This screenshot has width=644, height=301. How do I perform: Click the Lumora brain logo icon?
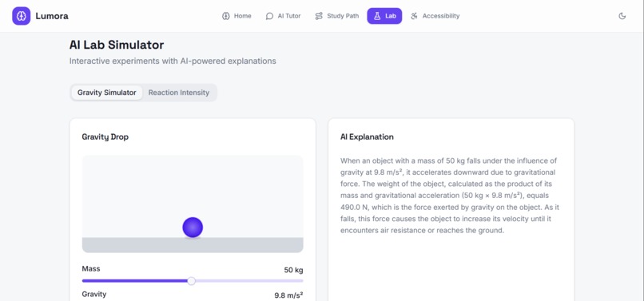pyautogui.click(x=21, y=16)
